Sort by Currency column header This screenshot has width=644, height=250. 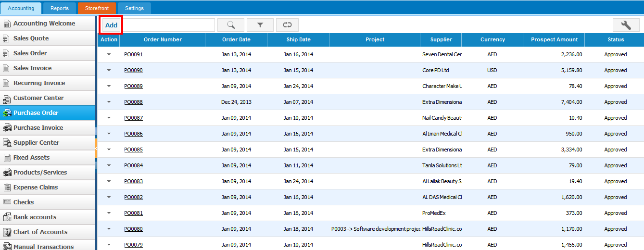click(x=492, y=39)
